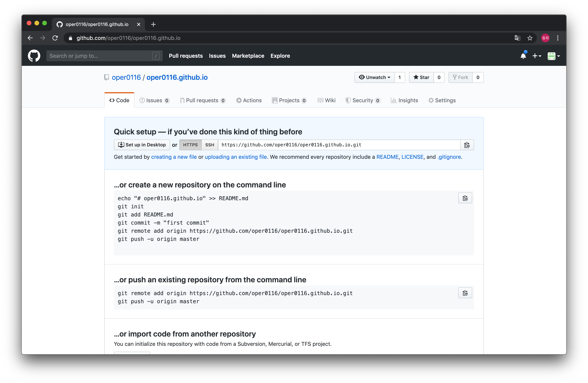The height and width of the screenshot is (383, 588).
Task: Open the .gitignore link
Action: coord(449,157)
